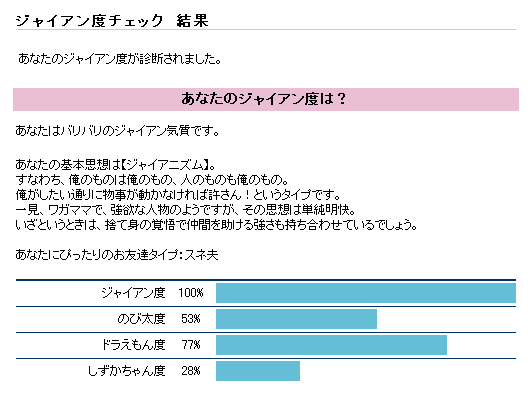This screenshot has height=397, width=528.
Task: Click the 28% しずかちゃん度 bar
Action: pyautogui.click(x=258, y=371)
